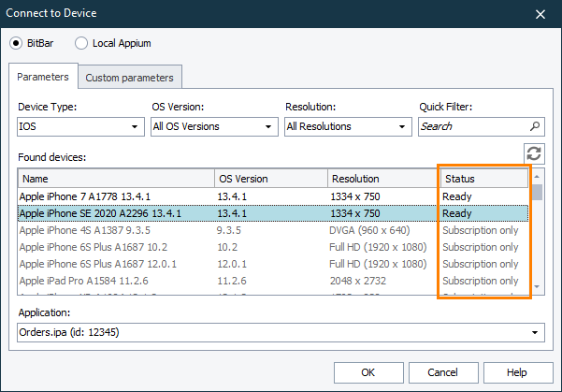The image size is (562, 392).
Task: Close the Connect to Device dialog
Action: pos(540,13)
